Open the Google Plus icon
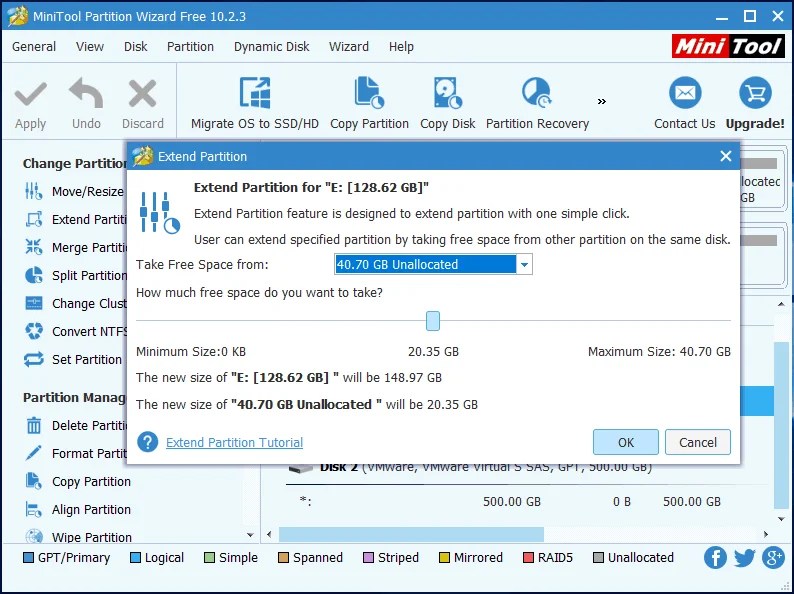This screenshot has height=594, width=794. point(773,558)
